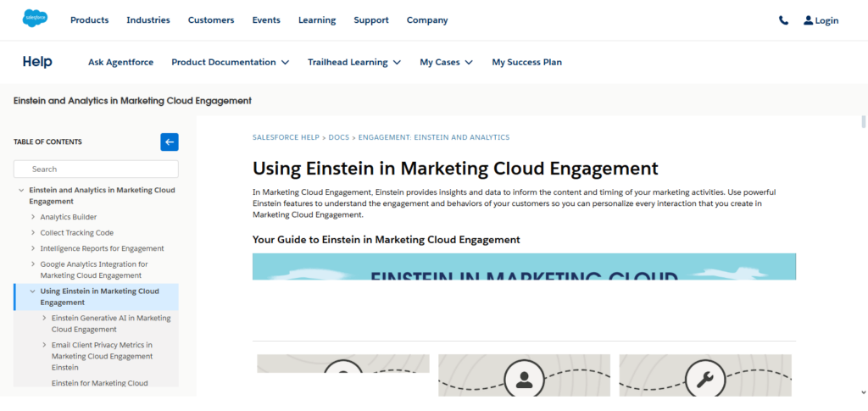868x411 pixels.
Task: Expand the Analytics Builder chevron
Action: [33, 217]
